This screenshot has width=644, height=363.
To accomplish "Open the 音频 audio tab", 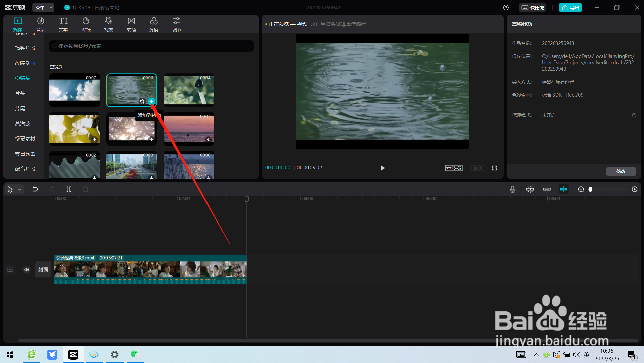I will [41, 25].
